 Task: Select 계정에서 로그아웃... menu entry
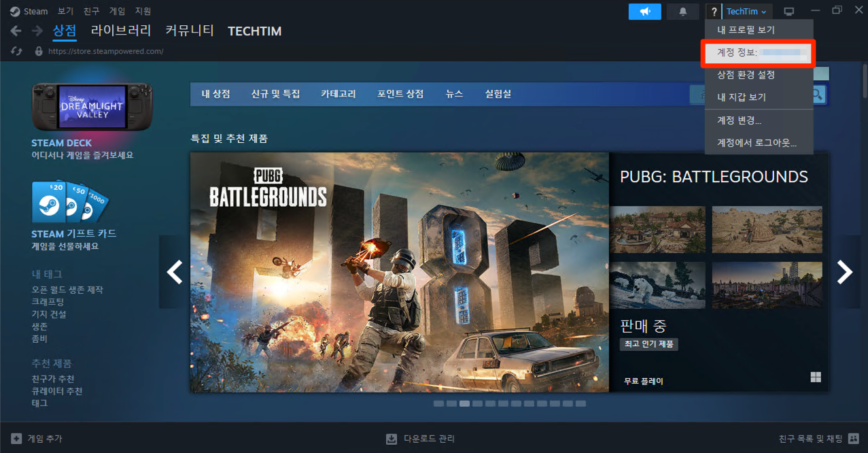(x=759, y=143)
